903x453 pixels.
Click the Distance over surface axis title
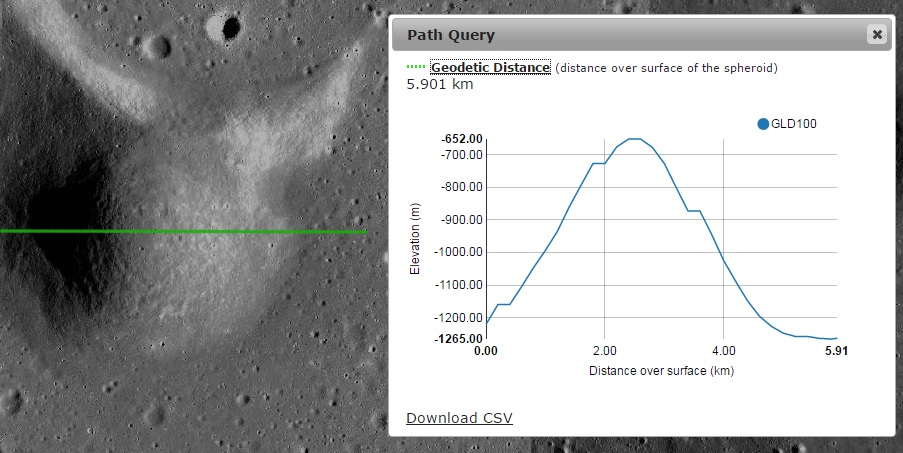pyautogui.click(x=660, y=371)
